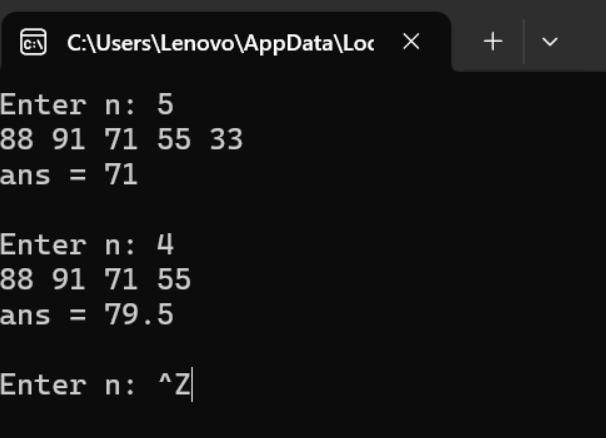Viewport: 606px width, 438px height.
Task: Click the digit 5 after first "Enter n:"
Action: (165, 104)
